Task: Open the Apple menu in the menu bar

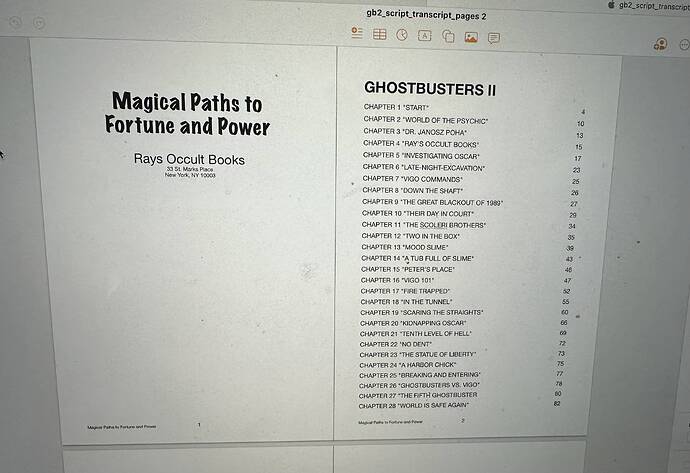Action: click(x=611, y=5)
